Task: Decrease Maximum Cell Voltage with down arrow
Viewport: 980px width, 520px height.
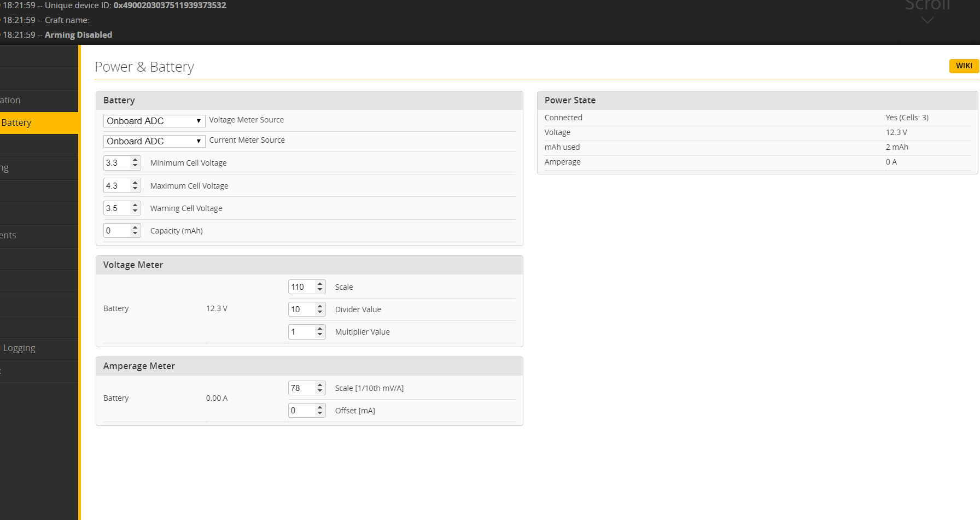Action: pyautogui.click(x=135, y=189)
